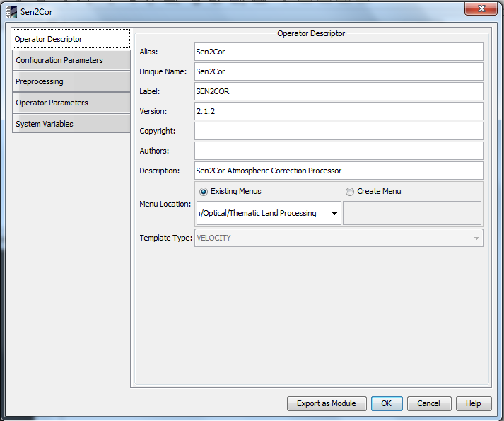Go to the Preprocessing tab
This screenshot has width=504, height=421.
[71, 81]
